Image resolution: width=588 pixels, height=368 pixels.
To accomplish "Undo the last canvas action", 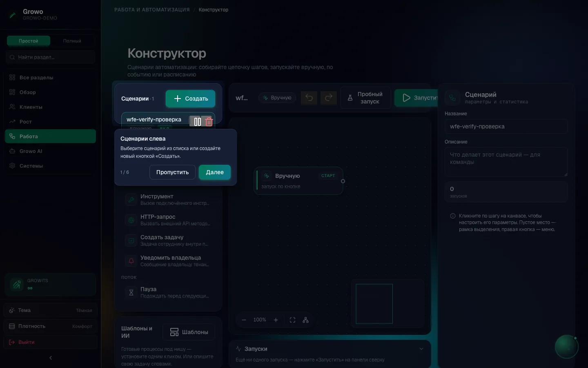I will point(309,98).
